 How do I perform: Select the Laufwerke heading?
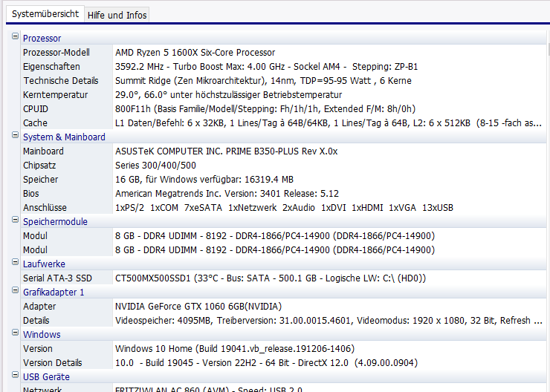tap(44, 264)
